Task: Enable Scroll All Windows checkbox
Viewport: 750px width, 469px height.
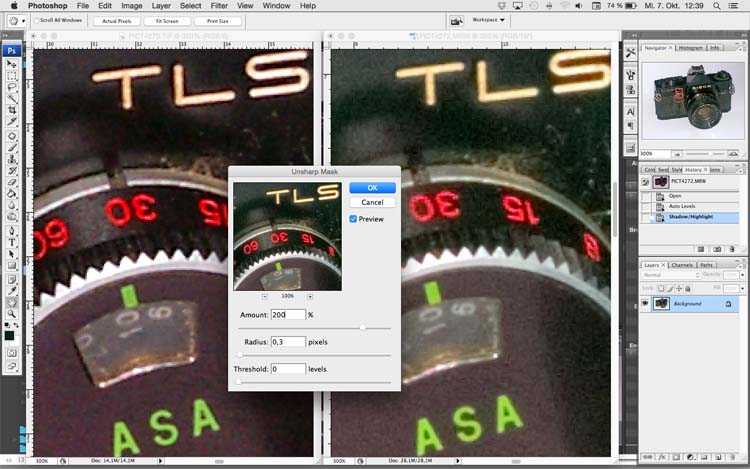Action: click(x=36, y=21)
